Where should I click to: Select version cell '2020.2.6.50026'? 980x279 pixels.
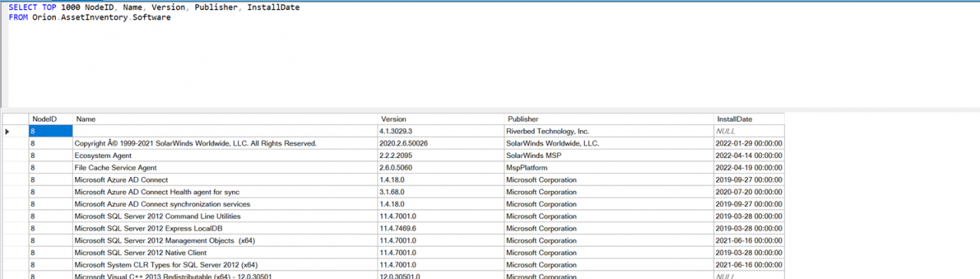pyautogui.click(x=441, y=143)
